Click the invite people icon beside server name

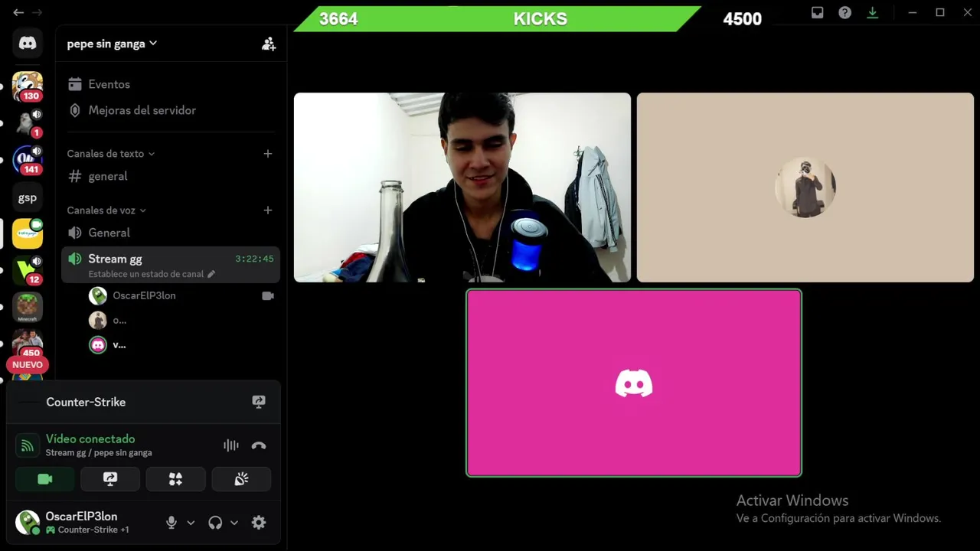269,44
